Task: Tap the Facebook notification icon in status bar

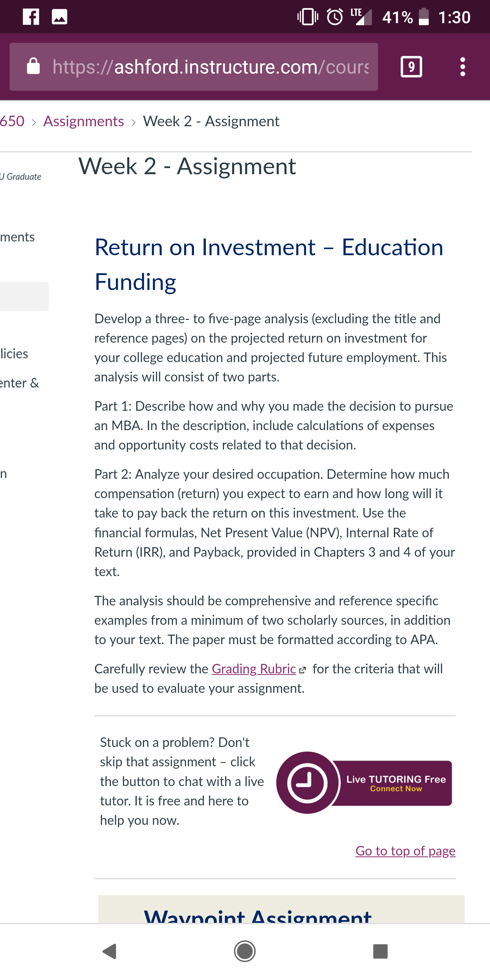Action: (31, 17)
